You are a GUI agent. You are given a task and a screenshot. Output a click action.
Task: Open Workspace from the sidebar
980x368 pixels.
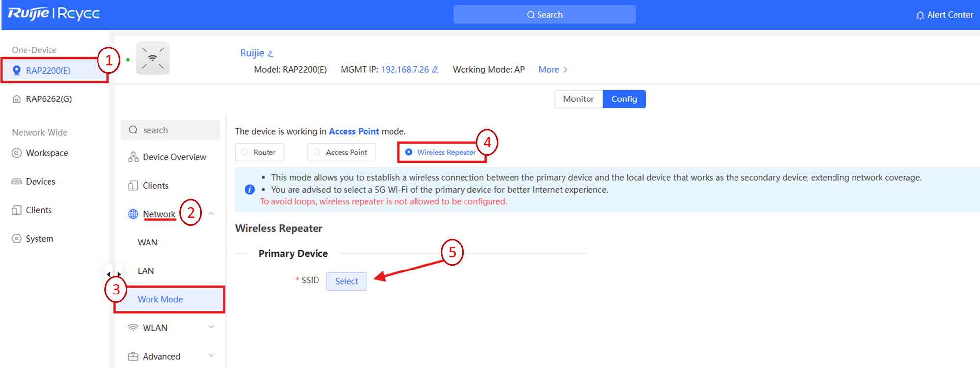47,153
